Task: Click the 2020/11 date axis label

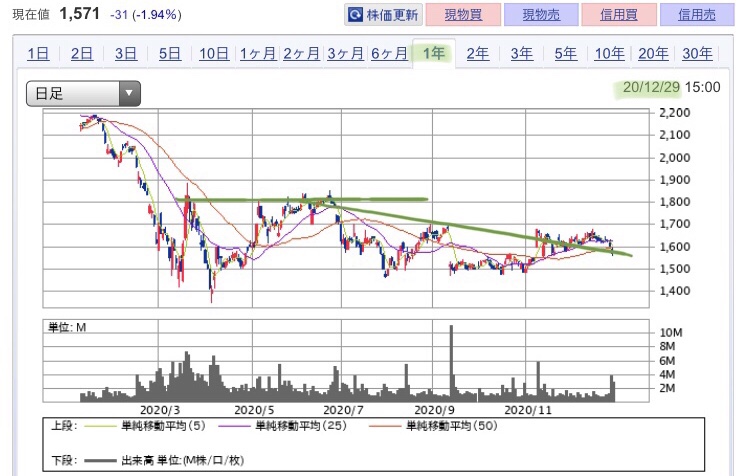Action: [x=528, y=410]
